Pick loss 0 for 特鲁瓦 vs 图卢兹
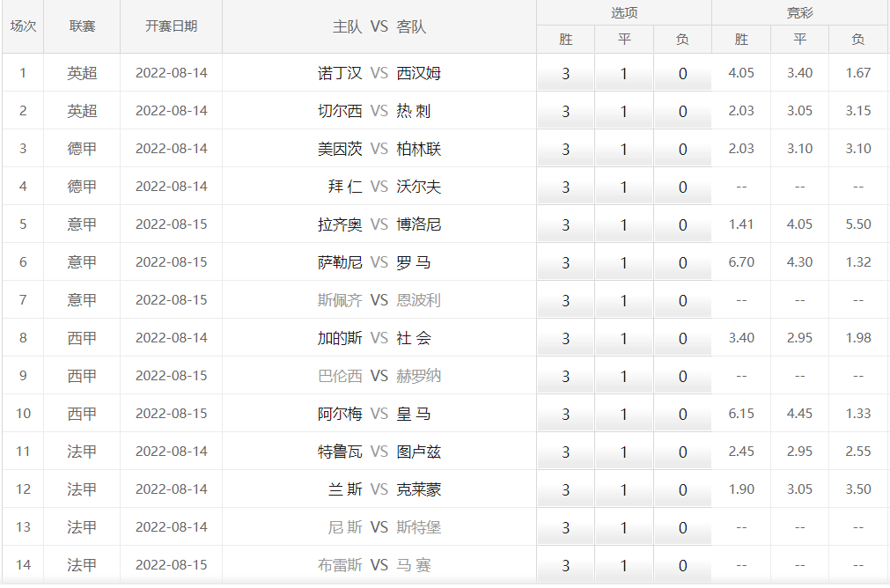Screen dimensions: 890x588 (683, 452)
